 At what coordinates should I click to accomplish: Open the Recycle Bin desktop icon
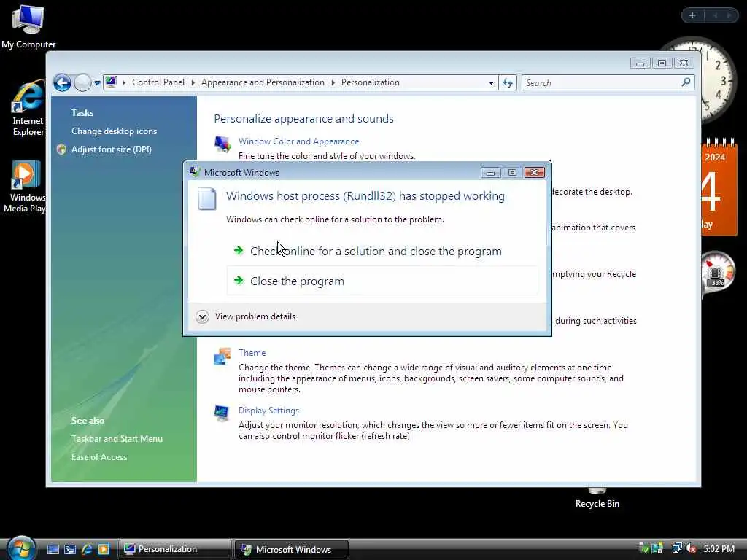(597, 499)
